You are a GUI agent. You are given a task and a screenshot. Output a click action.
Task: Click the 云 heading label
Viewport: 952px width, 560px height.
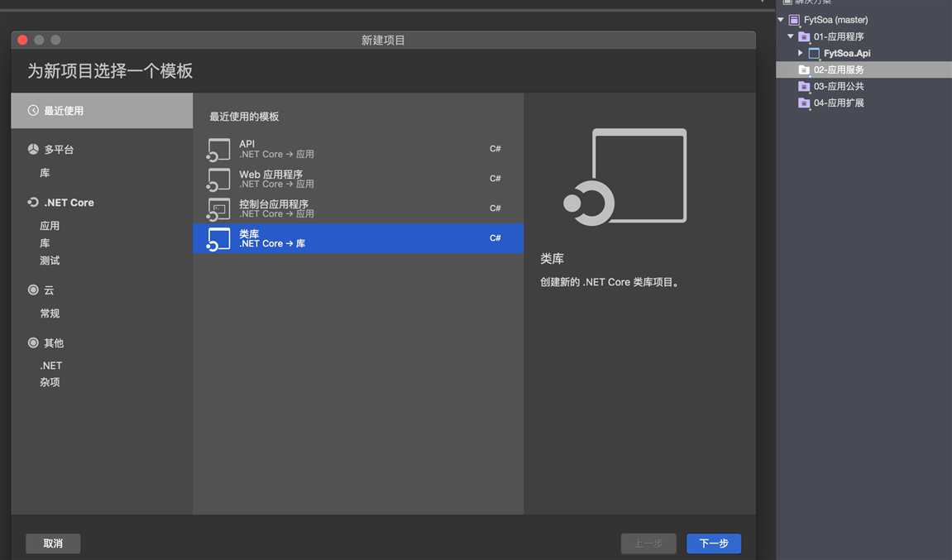point(49,290)
